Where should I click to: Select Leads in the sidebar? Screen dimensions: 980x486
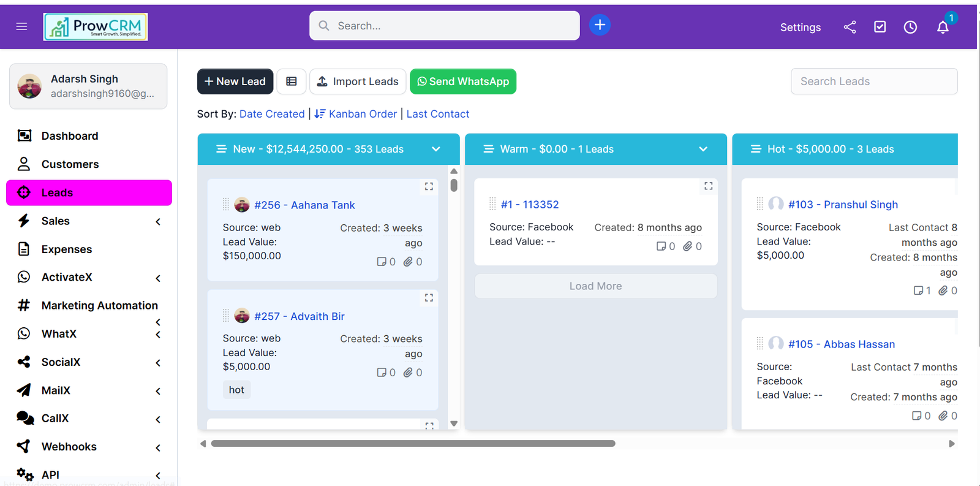[x=89, y=192]
